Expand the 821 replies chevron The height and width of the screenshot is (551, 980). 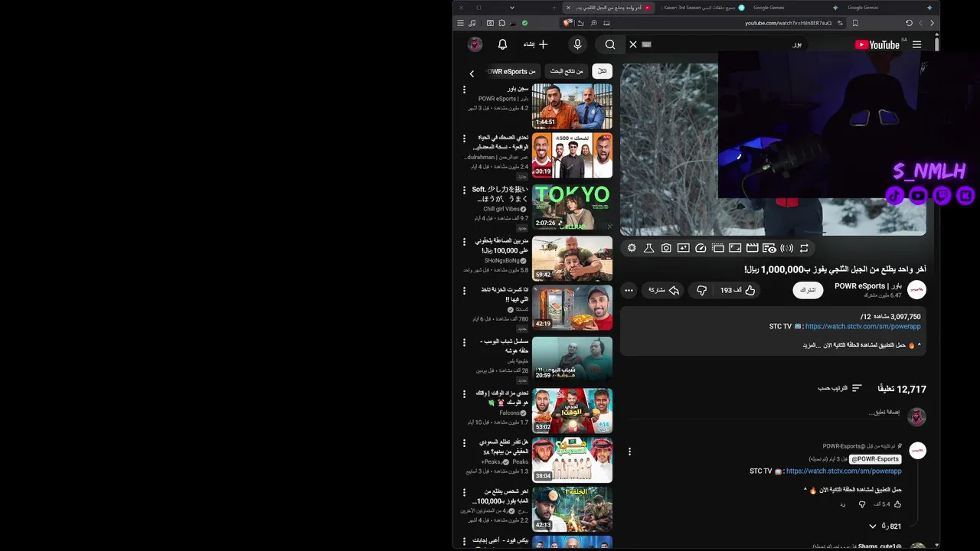(872, 527)
